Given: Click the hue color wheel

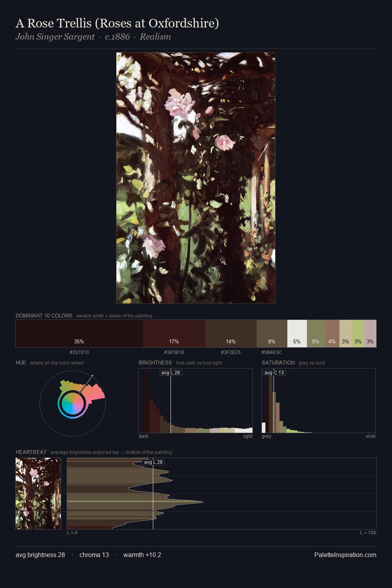Looking at the screenshot, I should coord(73,403).
